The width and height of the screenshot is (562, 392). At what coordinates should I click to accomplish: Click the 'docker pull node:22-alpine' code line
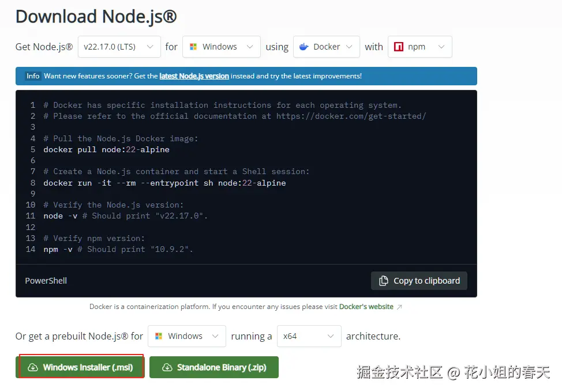point(106,149)
